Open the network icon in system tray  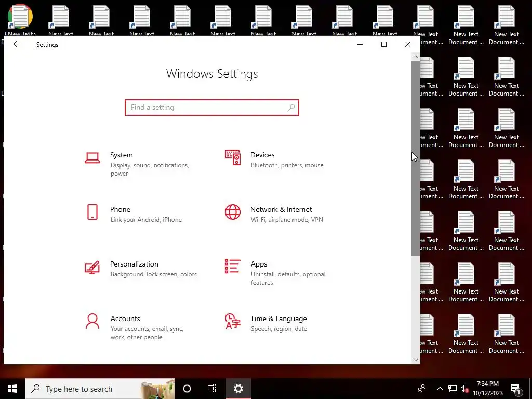coord(453,389)
